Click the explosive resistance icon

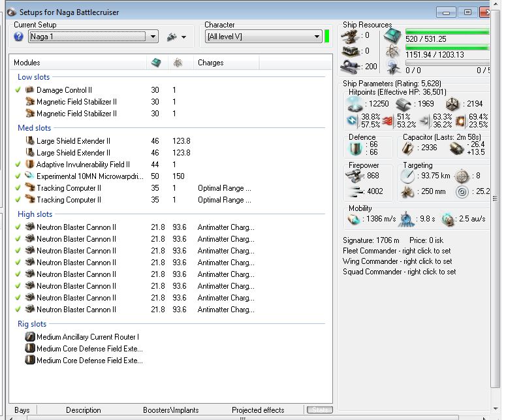(460, 121)
